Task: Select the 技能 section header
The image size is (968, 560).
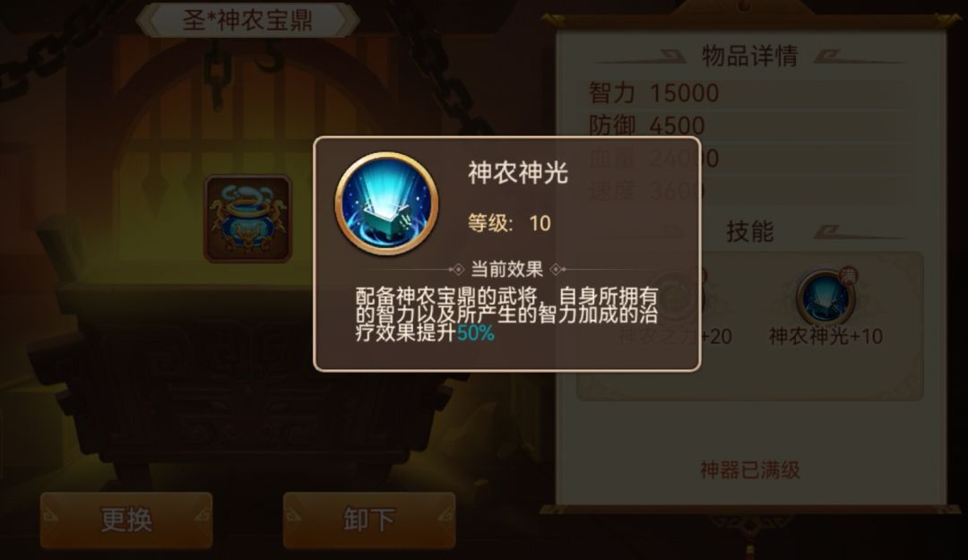Action: (x=749, y=231)
